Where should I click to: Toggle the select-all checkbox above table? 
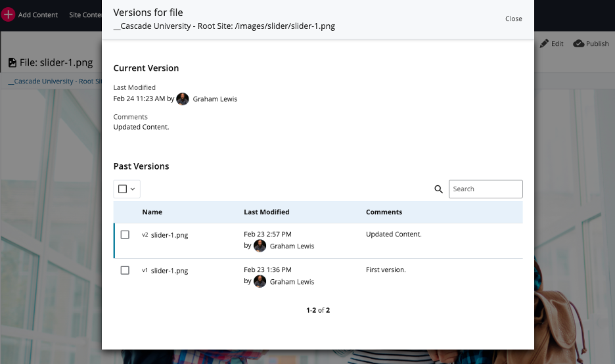pos(122,189)
